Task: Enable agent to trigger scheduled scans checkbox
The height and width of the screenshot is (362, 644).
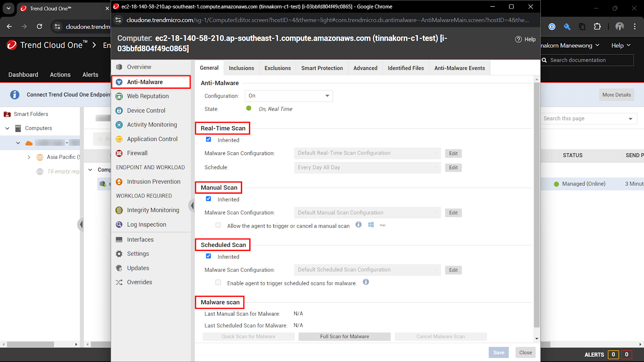Action: (x=218, y=283)
